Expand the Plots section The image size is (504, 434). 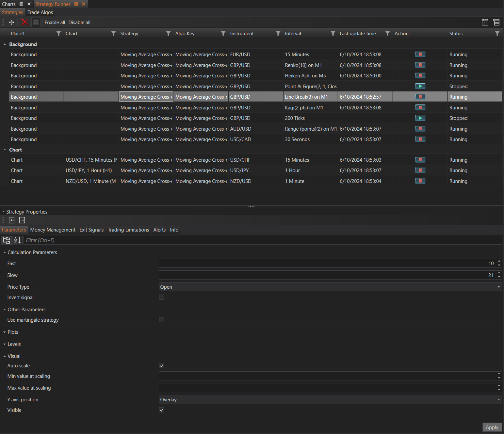[x=13, y=332]
